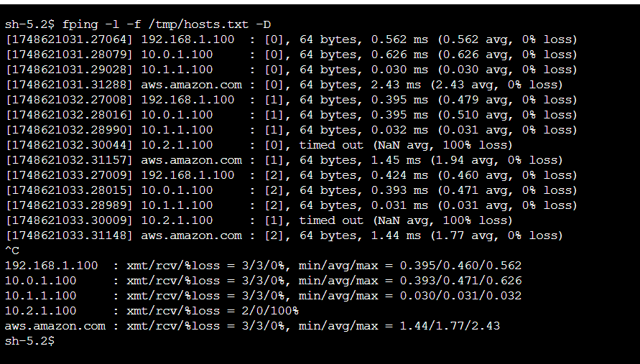Click timestamp [1748621032.30044] on timed out line
This screenshot has height=364, width=640.
point(69,145)
